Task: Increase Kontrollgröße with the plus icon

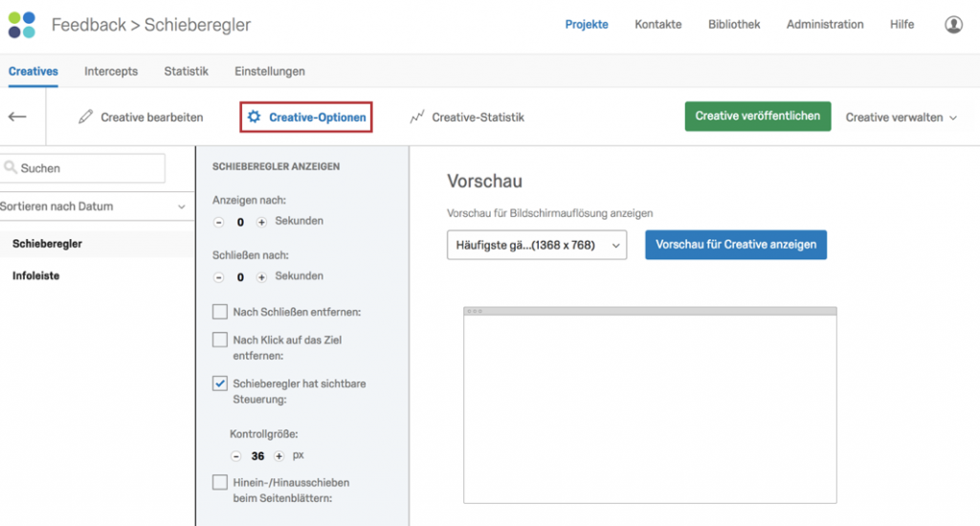Action: click(x=278, y=456)
